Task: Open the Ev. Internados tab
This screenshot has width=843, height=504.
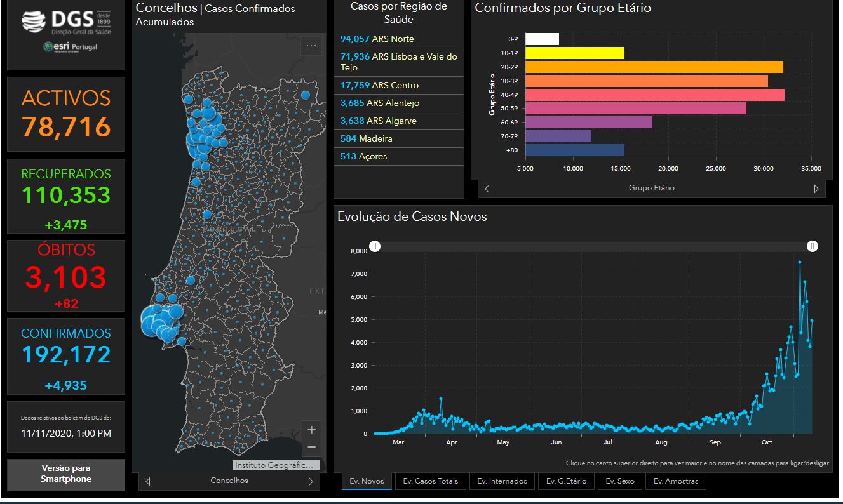Action: 502,481
